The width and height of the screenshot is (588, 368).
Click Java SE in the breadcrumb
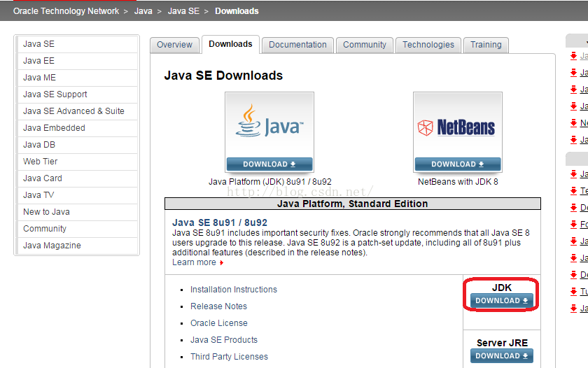183,11
